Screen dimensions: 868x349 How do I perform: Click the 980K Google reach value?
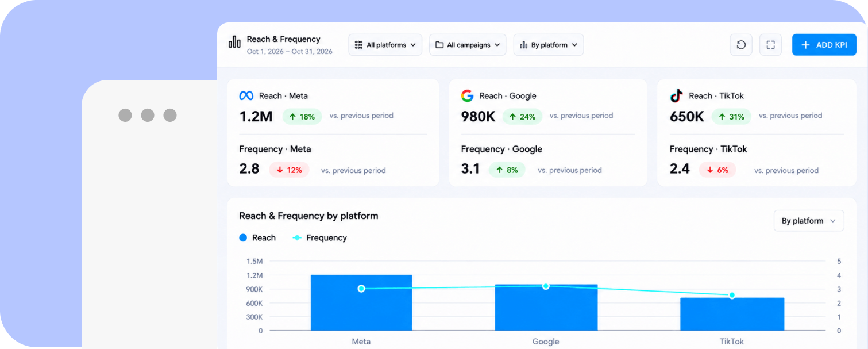[478, 117]
